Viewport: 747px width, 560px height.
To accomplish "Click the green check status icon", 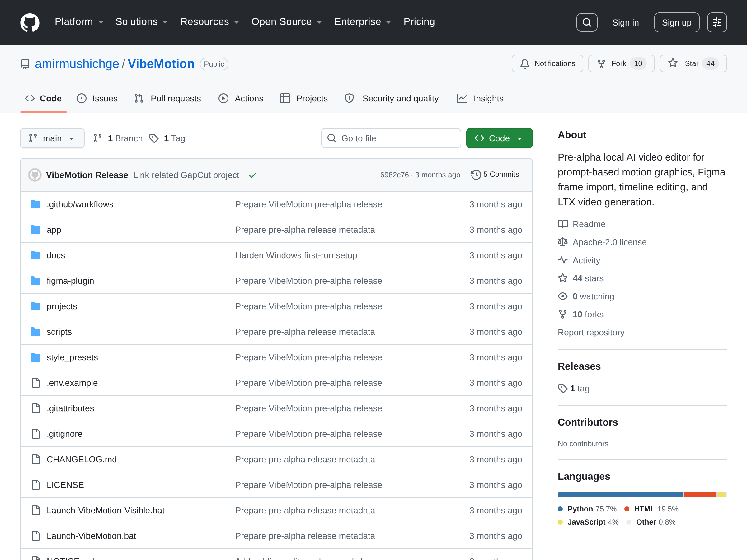I will click(253, 175).
